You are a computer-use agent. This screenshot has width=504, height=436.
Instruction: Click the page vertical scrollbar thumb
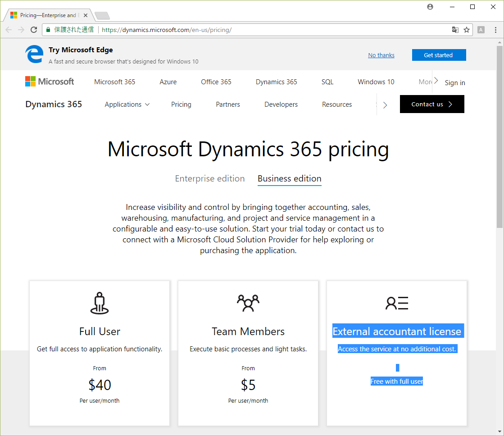pyautogui.click(x=499, y=136)
